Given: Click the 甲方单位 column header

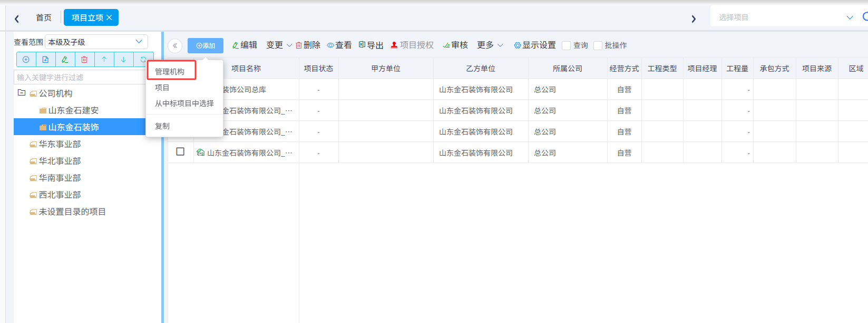Looking at the screenshot, I should pyautogui.click(x=386, y=69).
